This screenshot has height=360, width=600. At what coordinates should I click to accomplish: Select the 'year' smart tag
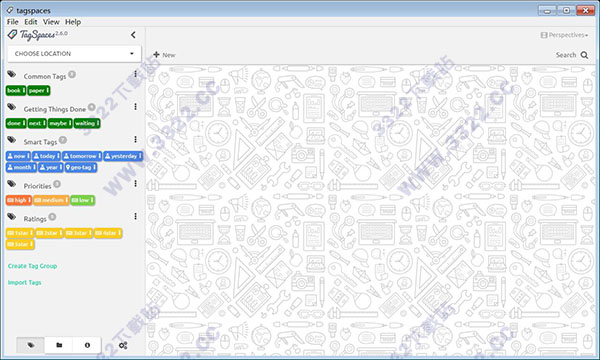pyautogui.click(x=51, y=167)
